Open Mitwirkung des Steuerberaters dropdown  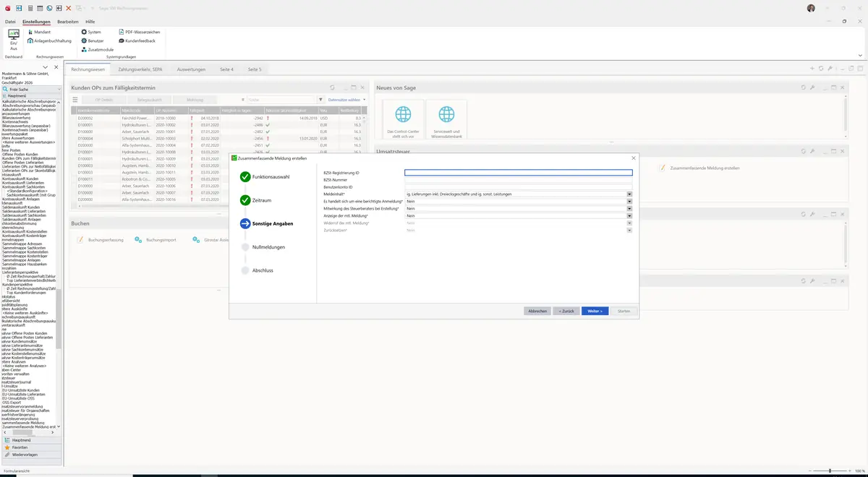coord(629,208)
